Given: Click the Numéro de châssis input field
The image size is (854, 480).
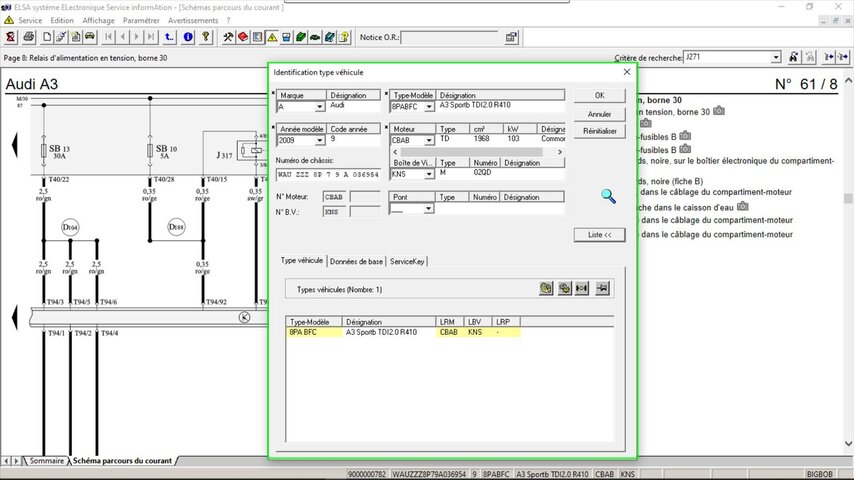Looking at the screenshot, I should [328, 174].
